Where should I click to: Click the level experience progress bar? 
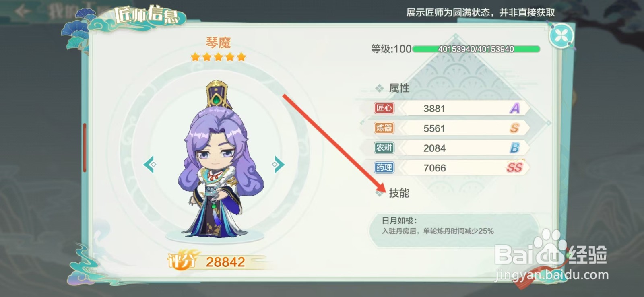(476, 49)
